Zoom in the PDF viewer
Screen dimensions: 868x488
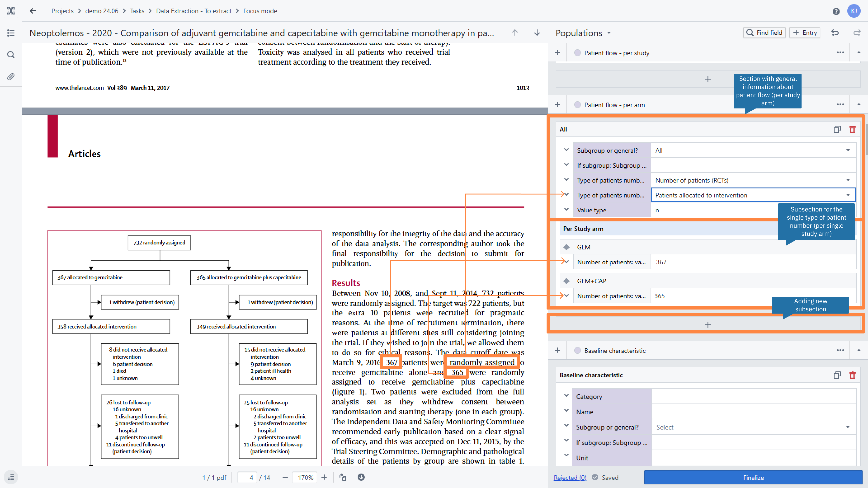(x=324, y=477)
